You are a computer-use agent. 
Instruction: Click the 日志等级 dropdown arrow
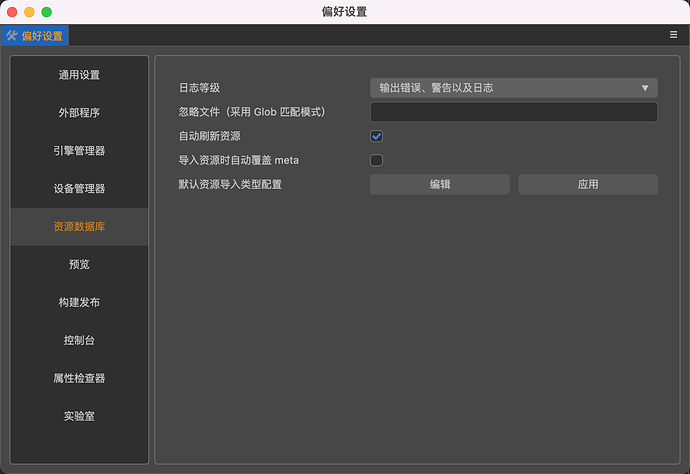pos(645,88)
